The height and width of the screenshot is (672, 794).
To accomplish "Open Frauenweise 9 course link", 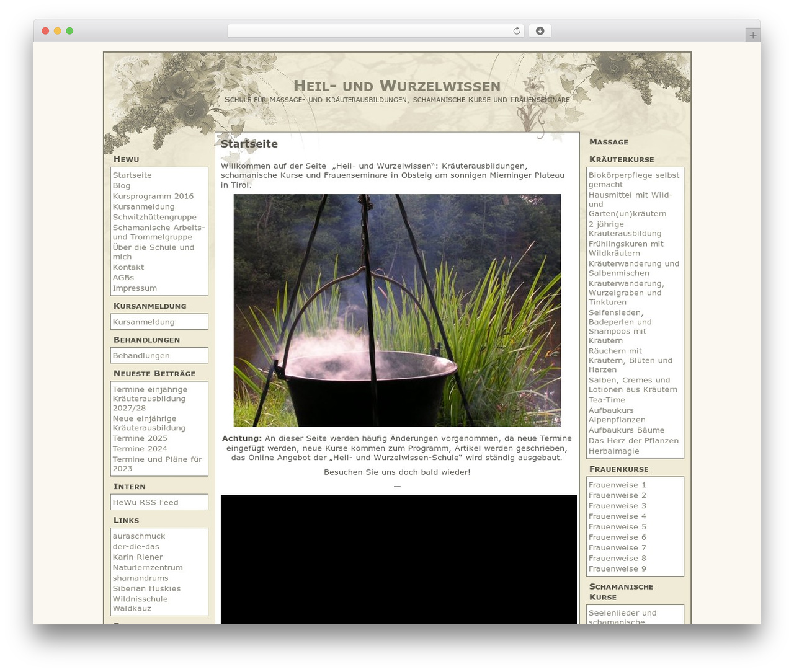I will [x=617, y=569].
